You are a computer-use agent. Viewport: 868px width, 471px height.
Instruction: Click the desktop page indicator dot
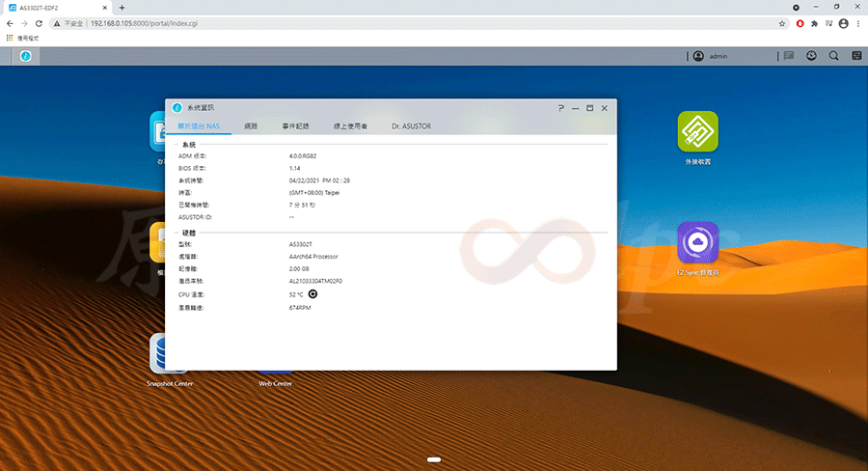(x=434, y=459)
